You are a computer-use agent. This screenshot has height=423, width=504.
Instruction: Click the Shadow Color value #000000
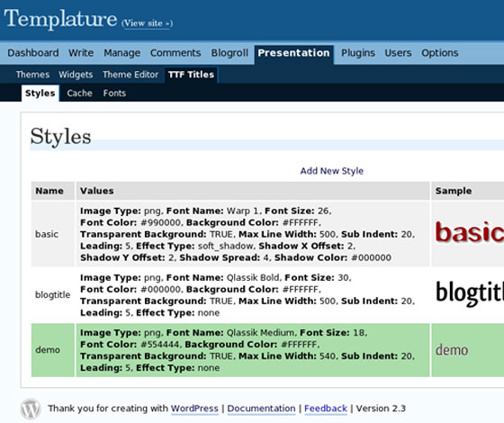(x=371, y=257)
